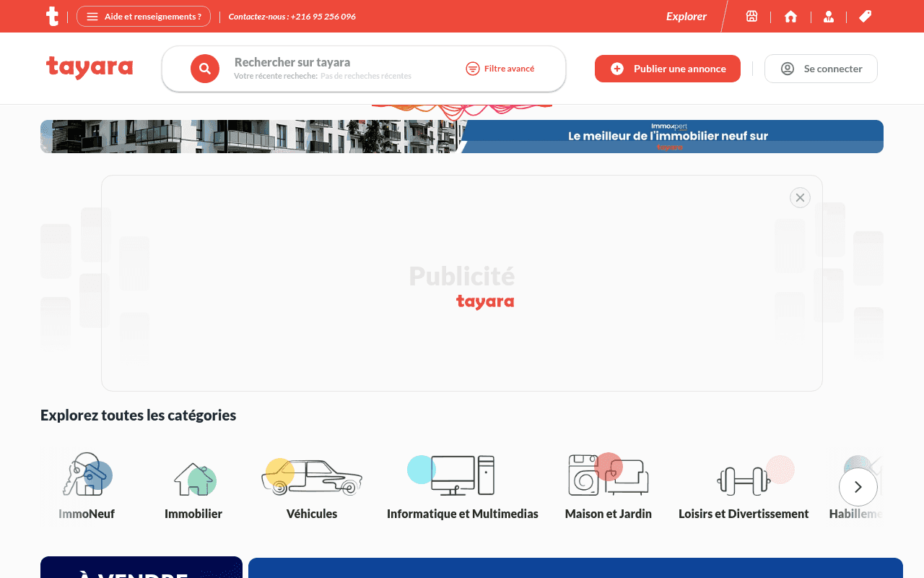Screen dimensions: 924x578
Task: Click the Explorer menu item
Action: point(686,16)
